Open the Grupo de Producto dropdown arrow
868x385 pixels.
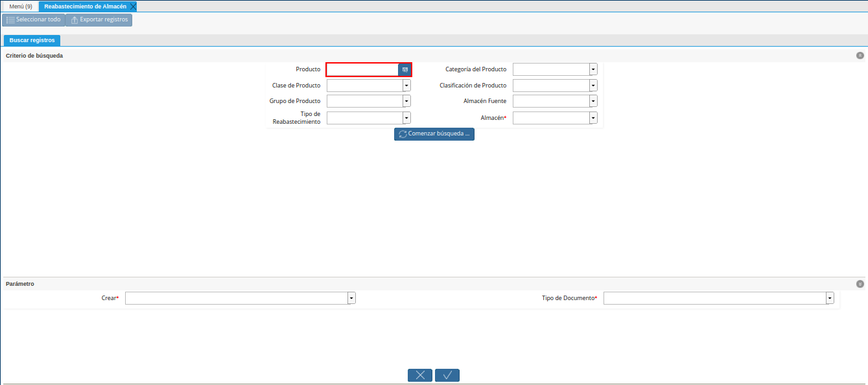406,102
